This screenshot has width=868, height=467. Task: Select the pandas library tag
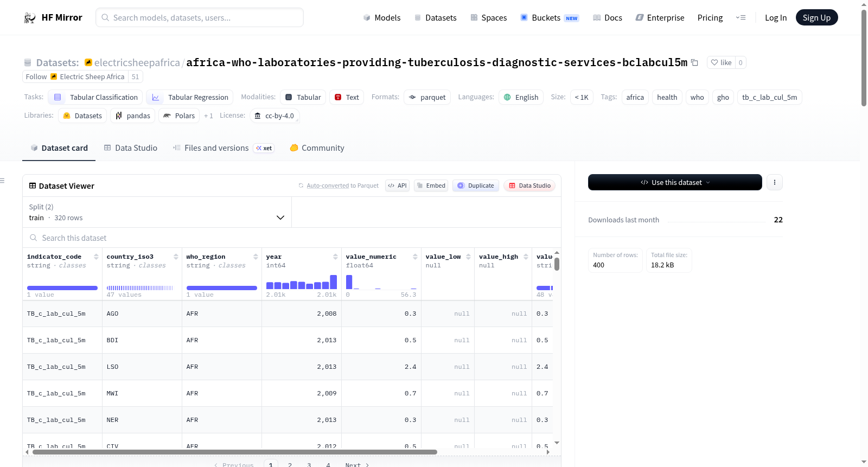pyautogui.click(x=133, y=116)
